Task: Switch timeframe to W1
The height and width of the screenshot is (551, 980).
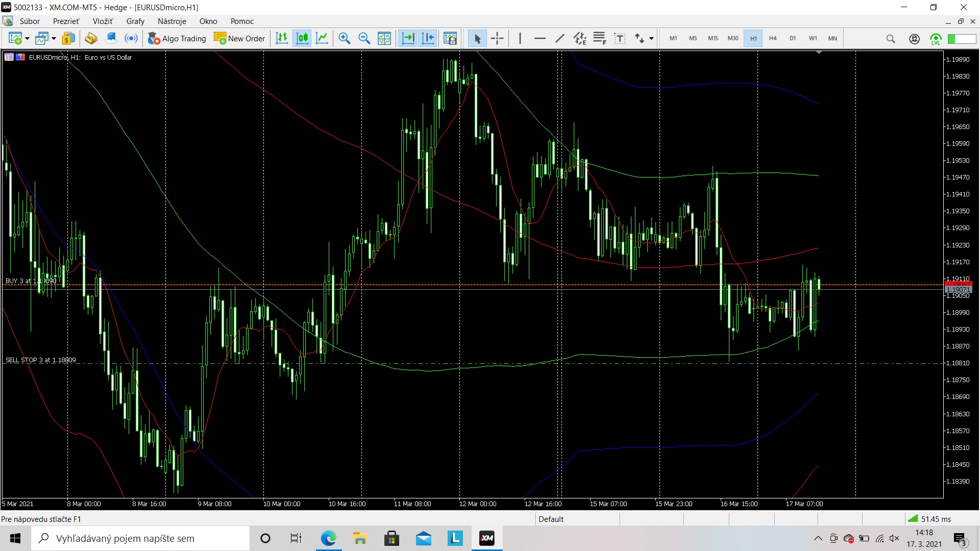Action: [813, 38]
